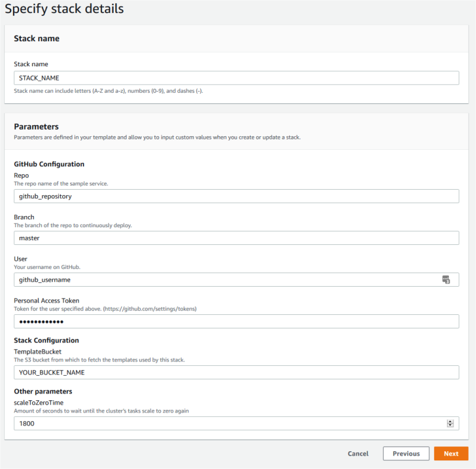Cancel the stack creation
The width and height of the screenshot is (476, 469).
click(x=358, y=454)
